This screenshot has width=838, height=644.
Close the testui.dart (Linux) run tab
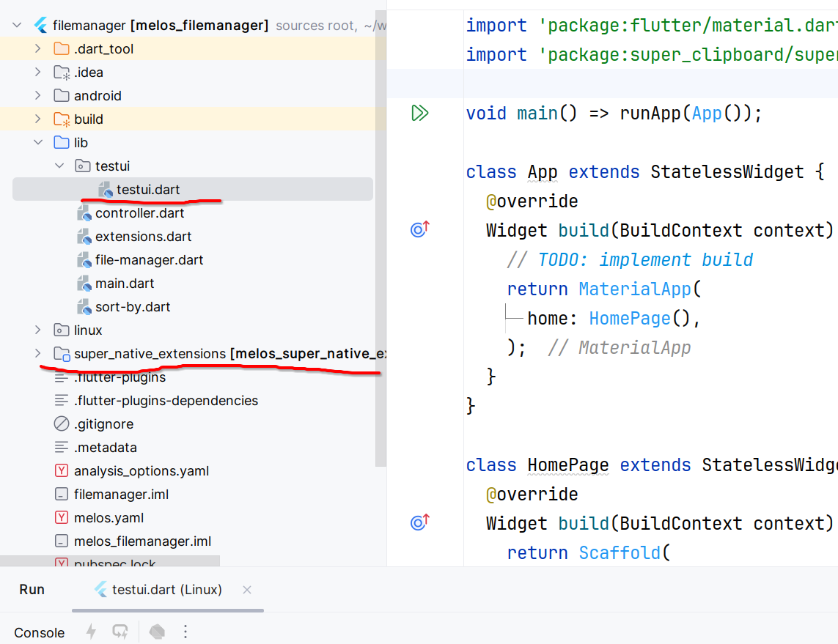point(247,590)
